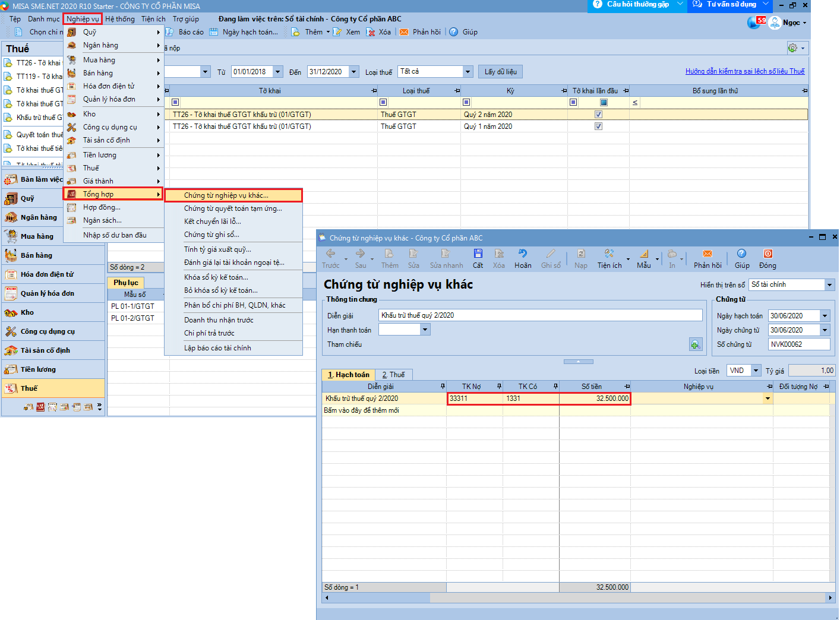Select PL 01-1/GTGT appendix row
840x620 pixels.
135,306
